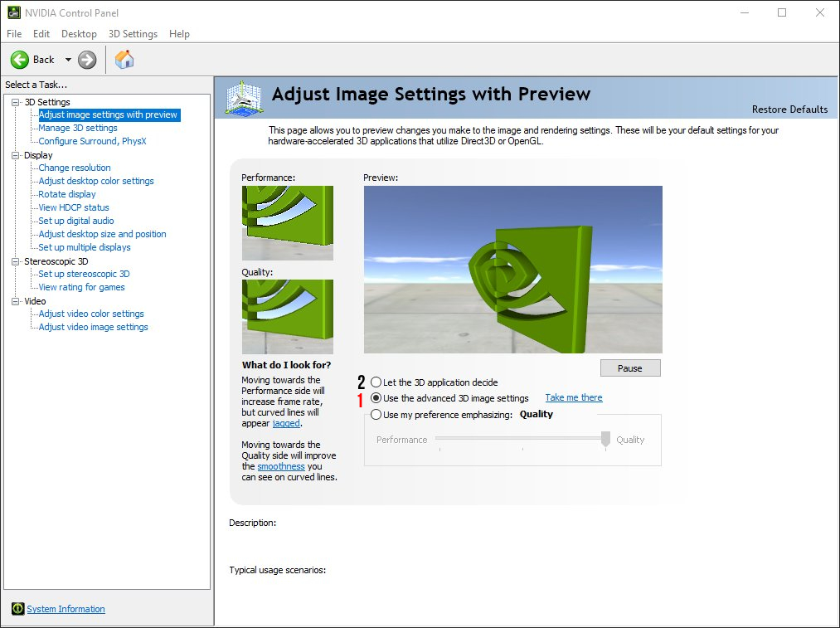Maximize the NVIDIA Control Panel window
Viewport: 840px width, 628px height.
pos(782,13)
